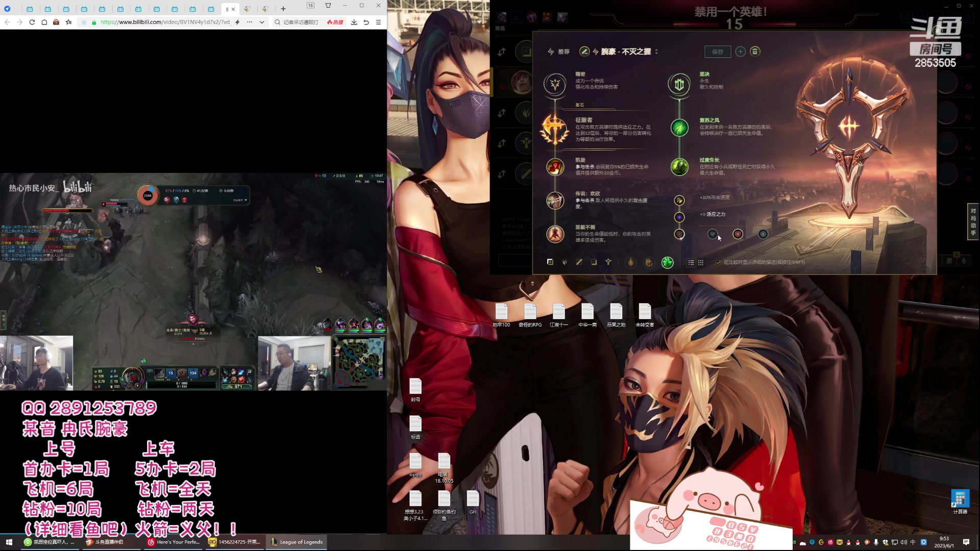Select the green Guardian keystone bottom icon
The height and width of the screenshot is (551, 980).
click(x=667, y=262)
